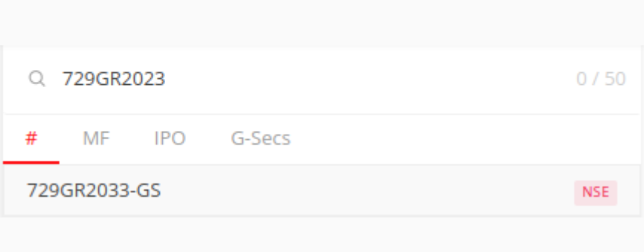Click empty area of 729GR2033-GS row

pos(366,190)
